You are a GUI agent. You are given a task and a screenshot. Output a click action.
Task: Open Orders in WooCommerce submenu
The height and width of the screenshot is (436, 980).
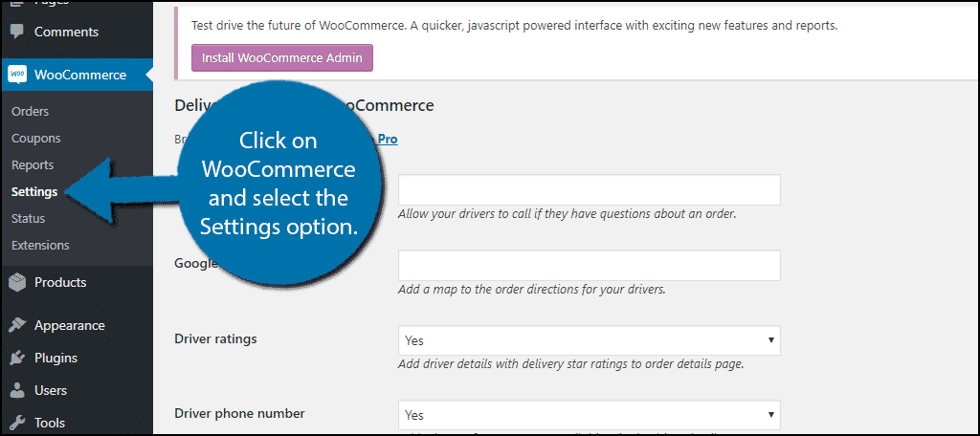30,111
